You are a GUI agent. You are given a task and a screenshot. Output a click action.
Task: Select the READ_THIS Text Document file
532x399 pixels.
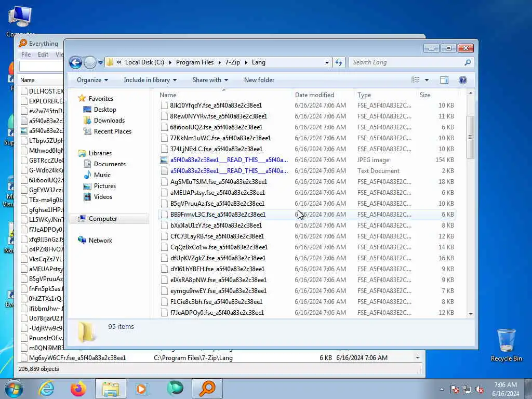tap(307, 171)
